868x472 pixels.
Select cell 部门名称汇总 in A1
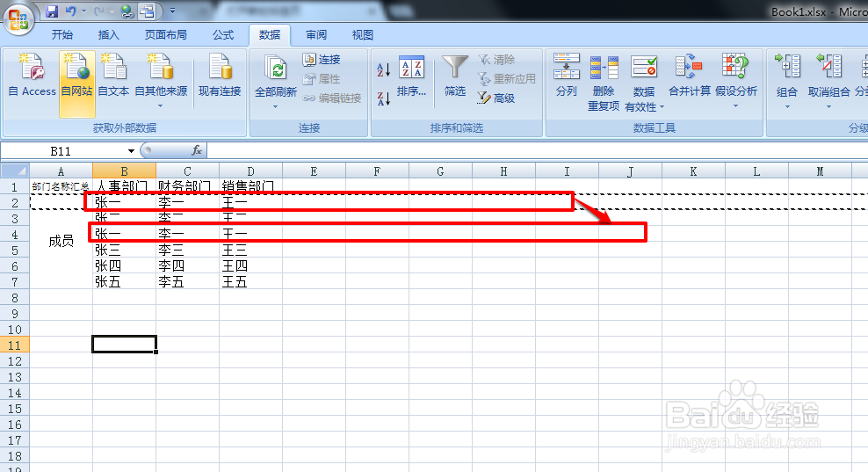(x=61, y=186)
